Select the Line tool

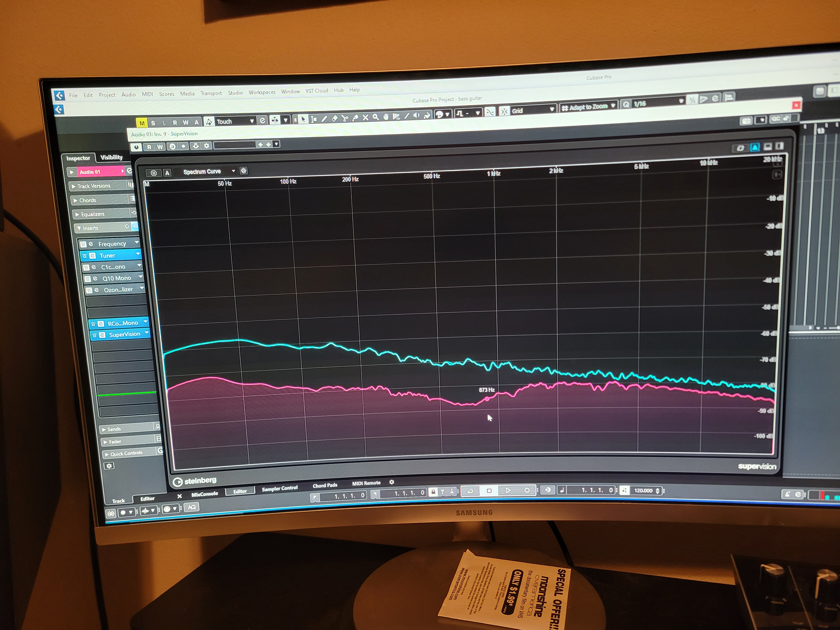coord(406,116)
